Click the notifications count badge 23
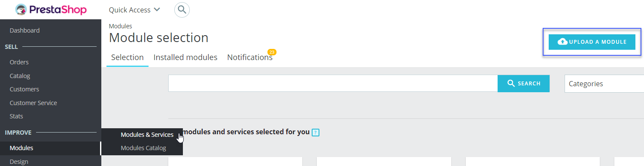This screenshot has width=644, height=166. tap(272, 52)
